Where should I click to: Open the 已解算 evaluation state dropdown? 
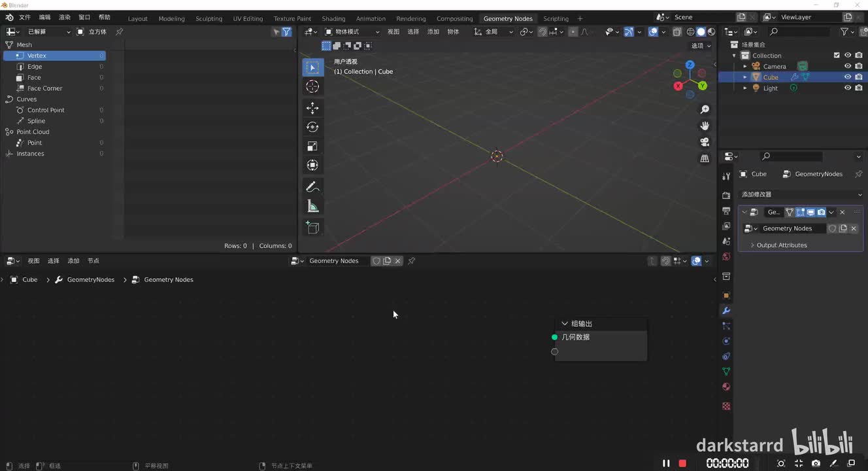pyautogui.click(x=49, y=31)
